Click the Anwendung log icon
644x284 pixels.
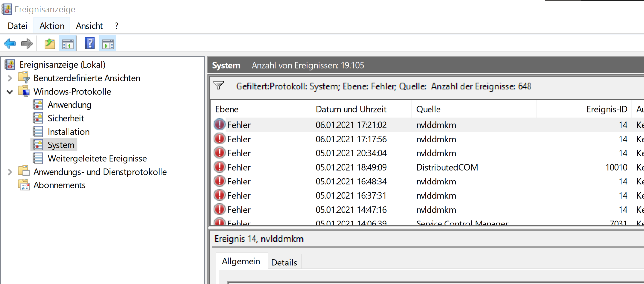(x=38, y=105)
